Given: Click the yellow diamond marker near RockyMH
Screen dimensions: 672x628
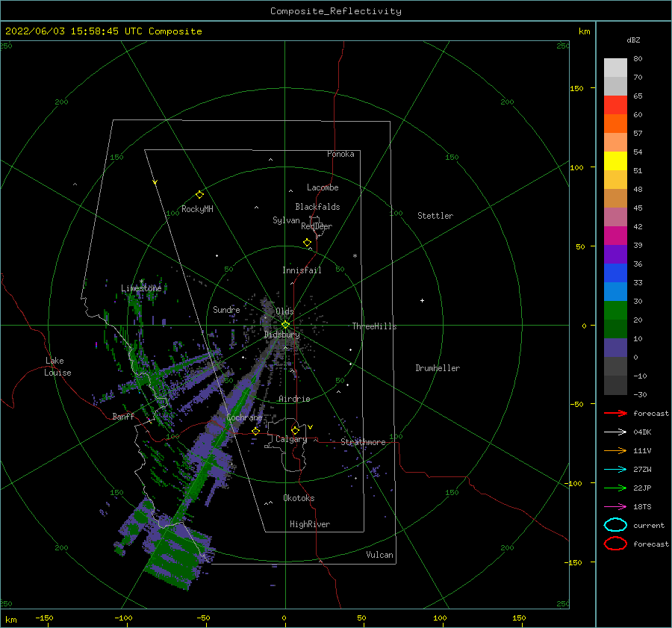Looking at the screenshot, I should (x=199, y=195).
